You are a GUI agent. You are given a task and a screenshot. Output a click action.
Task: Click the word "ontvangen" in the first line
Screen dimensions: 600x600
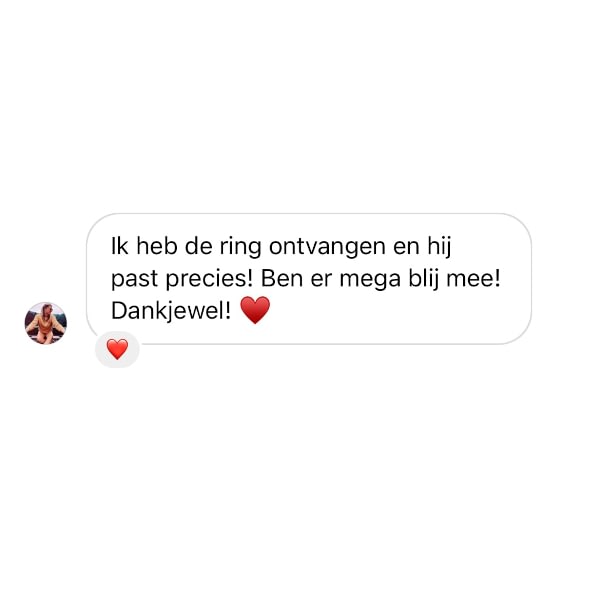pyautogui.click(x=327, y=247)
